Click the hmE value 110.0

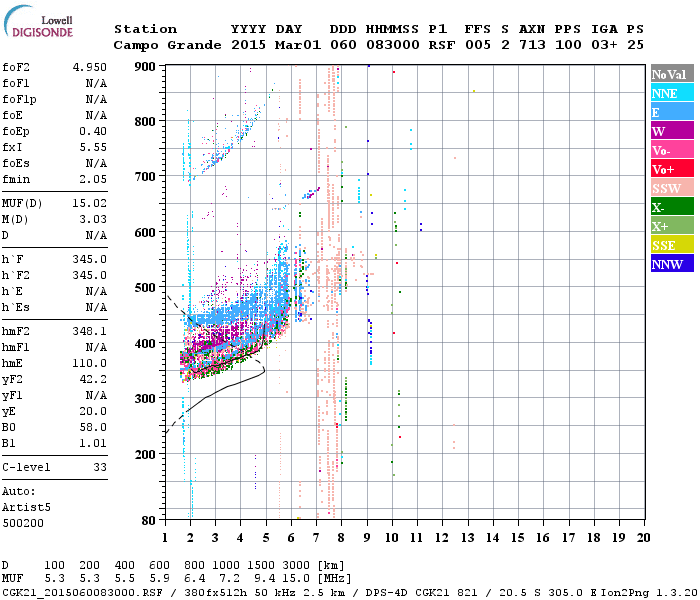(90, 363)
